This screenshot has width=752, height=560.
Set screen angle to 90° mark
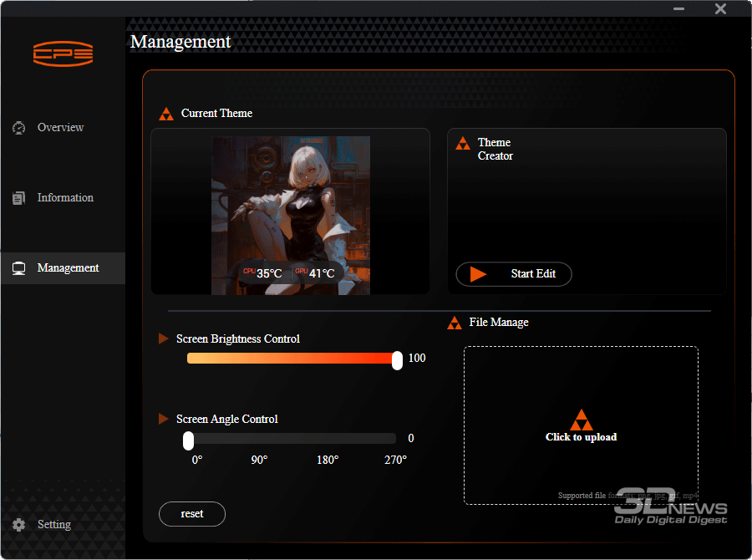click(x=260, y=460)
